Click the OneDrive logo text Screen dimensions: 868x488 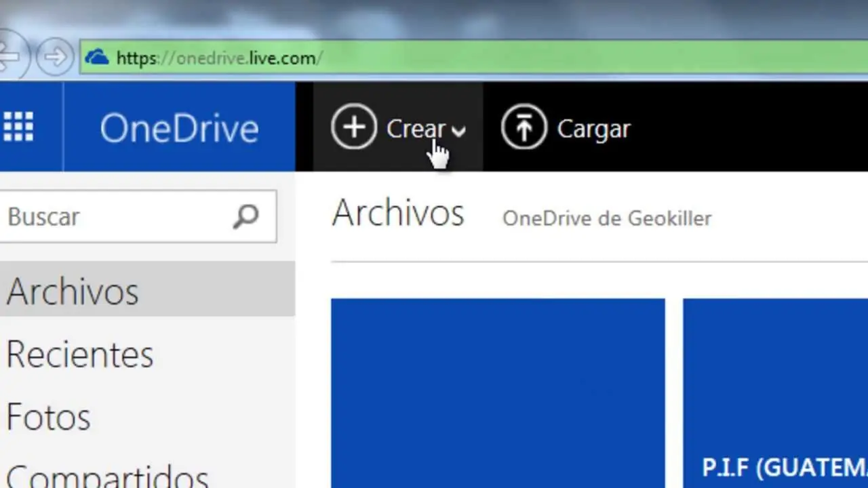tap(179, 128)
